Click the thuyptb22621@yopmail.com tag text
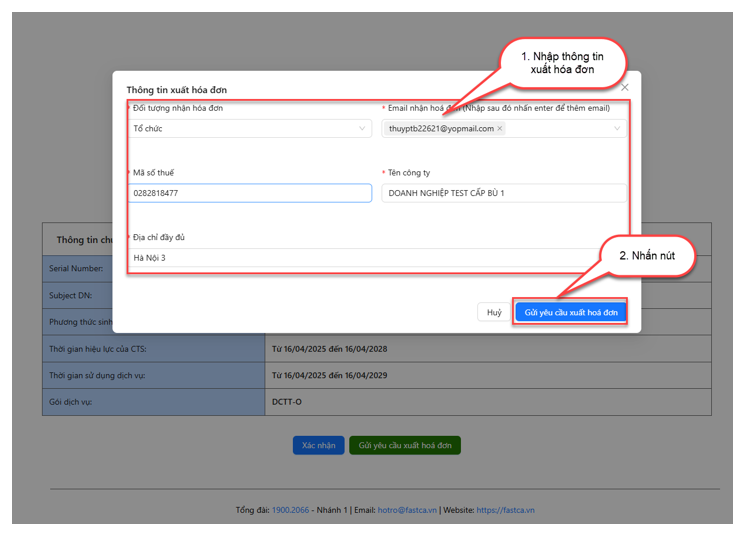This screenshot has width=749, height=534. pos(441,129)
